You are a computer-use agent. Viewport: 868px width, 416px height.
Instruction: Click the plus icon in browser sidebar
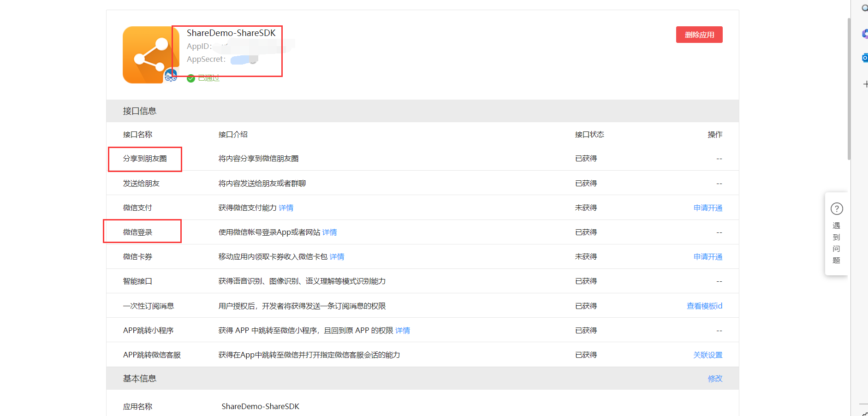click(x=866, y=84)
